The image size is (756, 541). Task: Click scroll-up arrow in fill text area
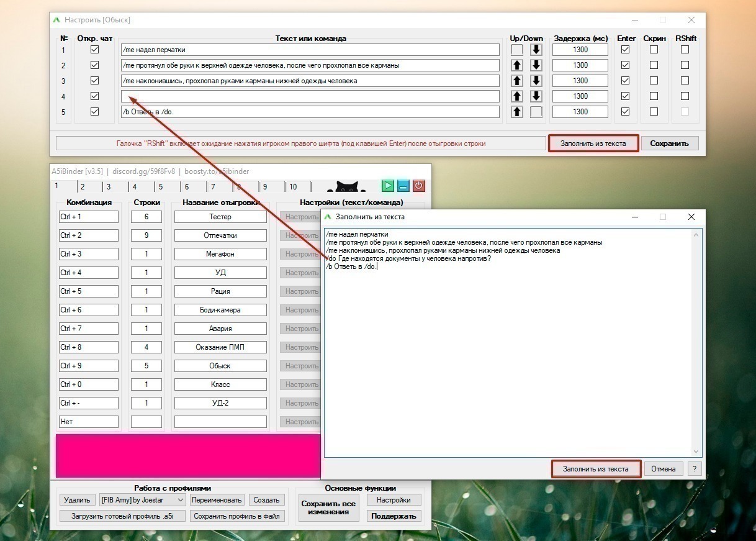coord(696,234)
